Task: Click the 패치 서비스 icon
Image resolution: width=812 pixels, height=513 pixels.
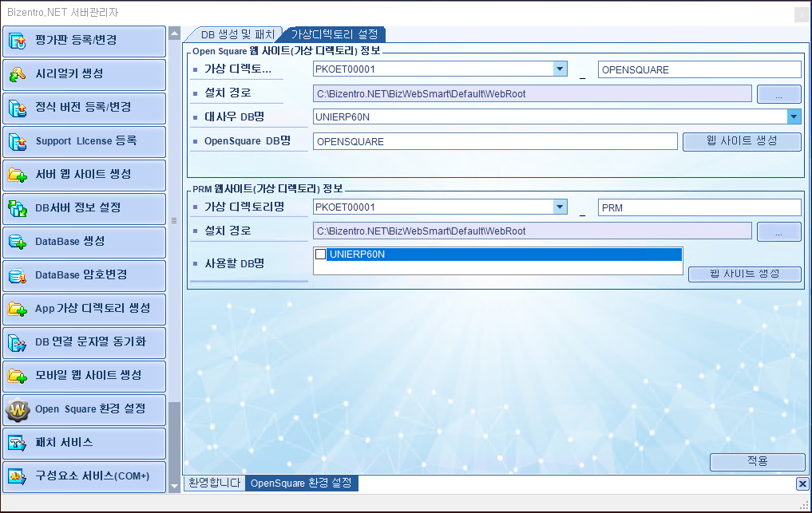Action: (18, 443)
